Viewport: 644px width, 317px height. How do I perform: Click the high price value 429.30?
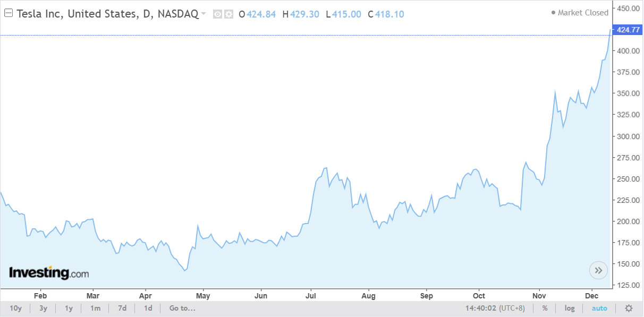coord(304,14)
